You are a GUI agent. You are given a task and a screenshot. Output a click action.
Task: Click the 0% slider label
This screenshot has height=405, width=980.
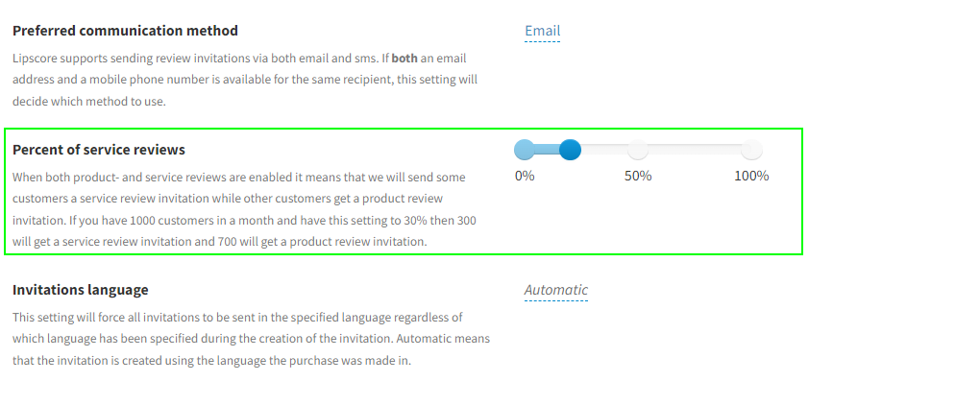525,176
